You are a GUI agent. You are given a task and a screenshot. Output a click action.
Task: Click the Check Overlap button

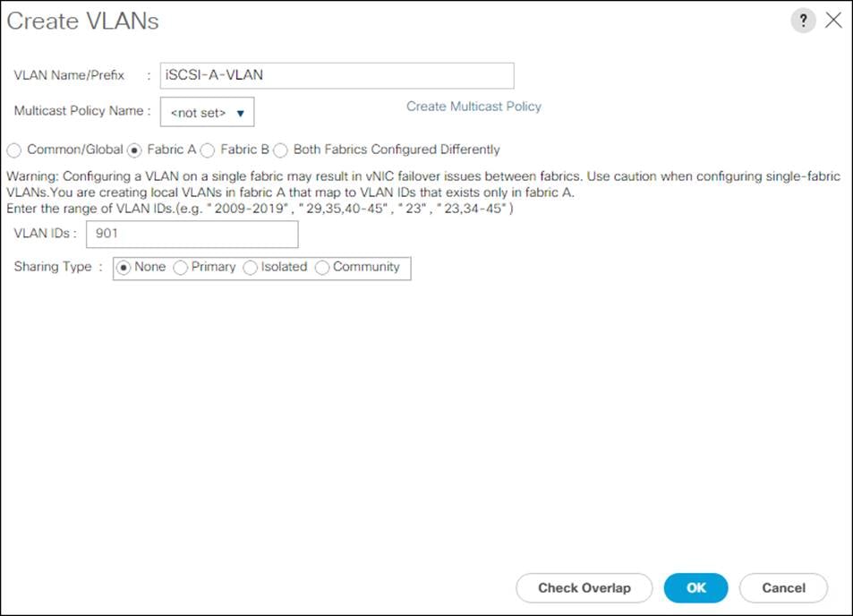point(584,587)
